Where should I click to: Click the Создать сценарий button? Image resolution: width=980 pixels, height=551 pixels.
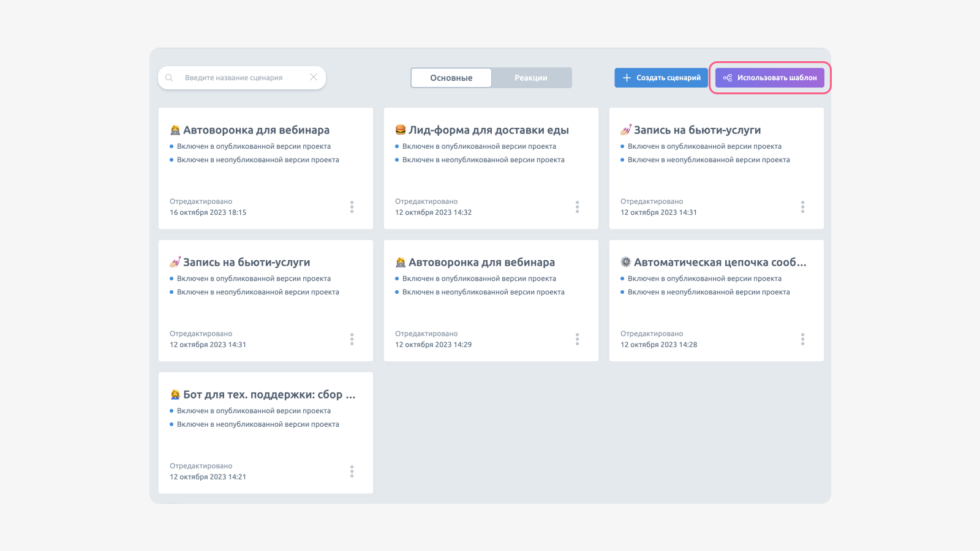click(661, 78)
